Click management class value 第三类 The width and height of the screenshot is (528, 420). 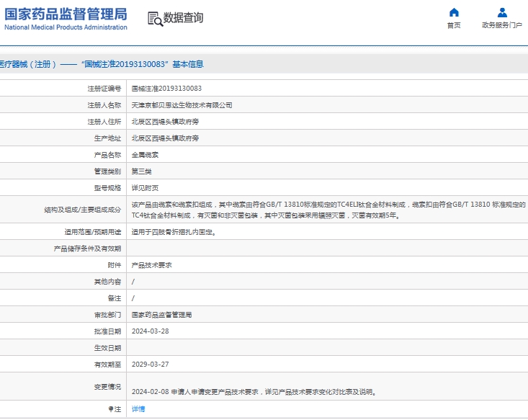(x=141, y=171)
